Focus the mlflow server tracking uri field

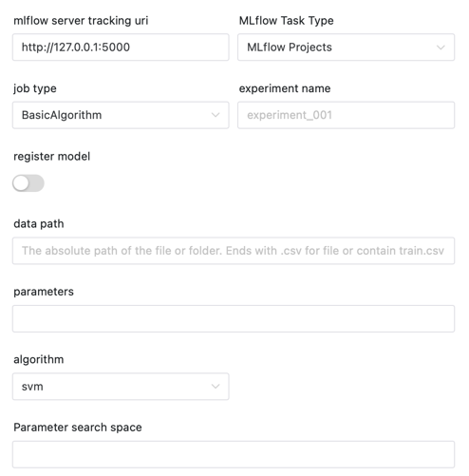[121, 48]
